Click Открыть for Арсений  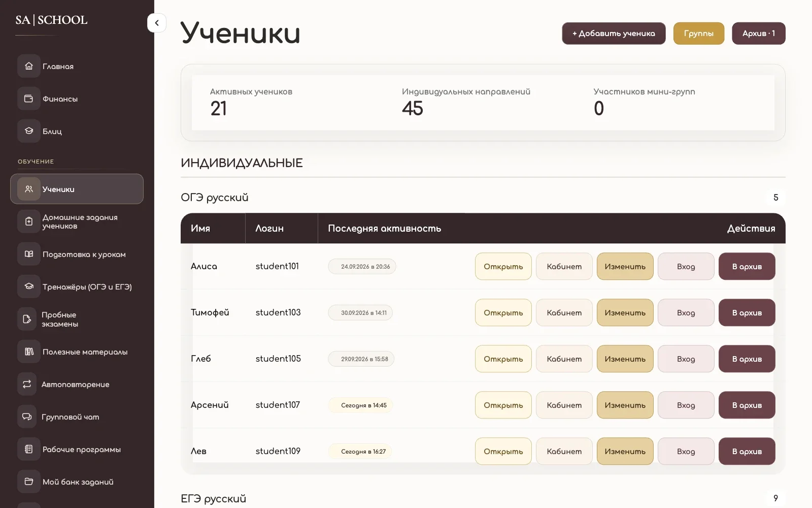503,405
